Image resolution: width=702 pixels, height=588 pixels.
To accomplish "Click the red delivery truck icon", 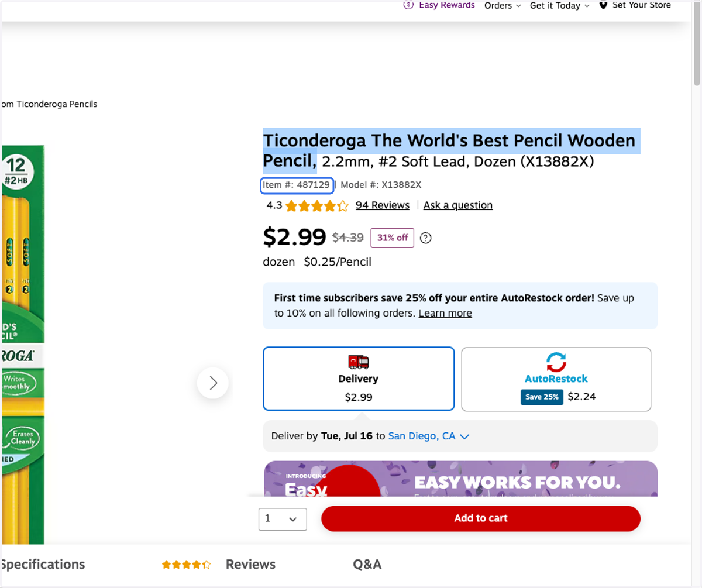I will coord(359,362).
